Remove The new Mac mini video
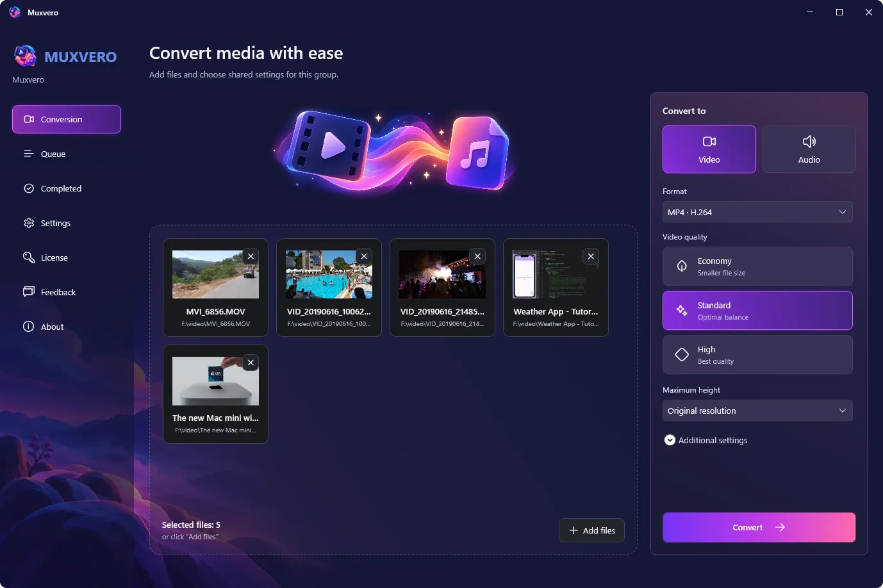Screen dimensions: 883x588 [x=251, y=363]
